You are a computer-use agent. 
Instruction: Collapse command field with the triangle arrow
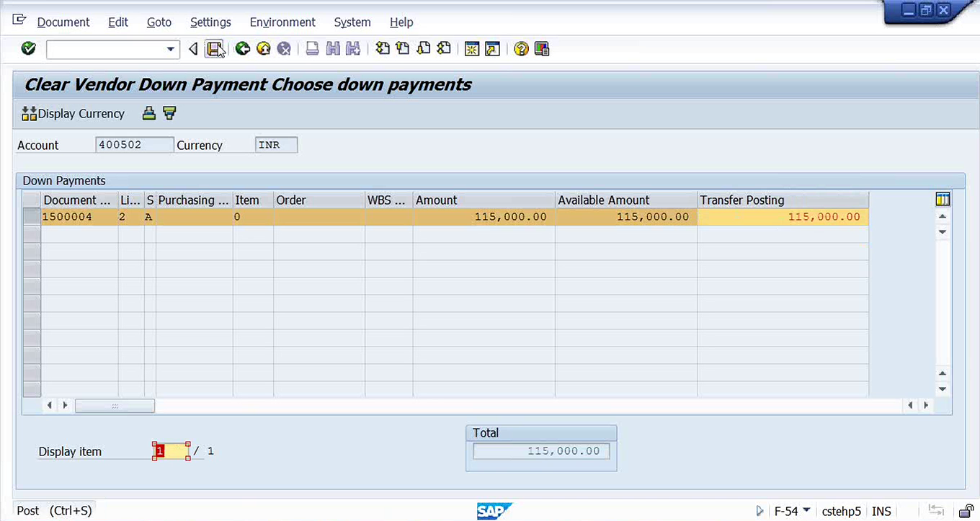193,49
